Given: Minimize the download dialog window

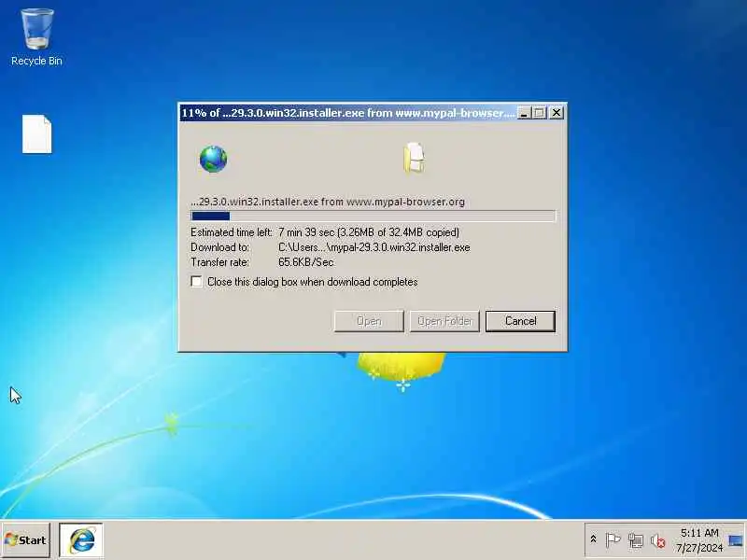Looking at the screenshot, I should [x=524, y=113].
